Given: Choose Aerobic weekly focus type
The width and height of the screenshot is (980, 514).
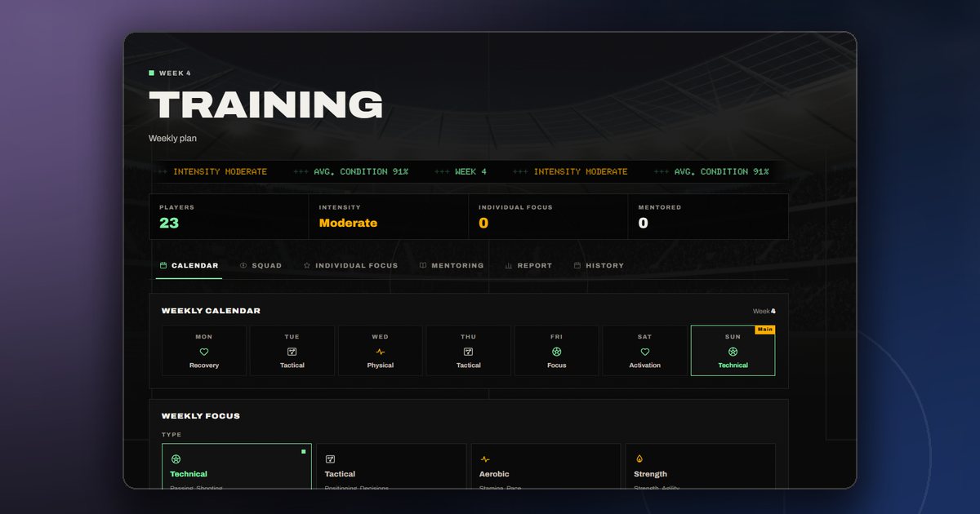Looking at the screenshot, I should point(546,467).
